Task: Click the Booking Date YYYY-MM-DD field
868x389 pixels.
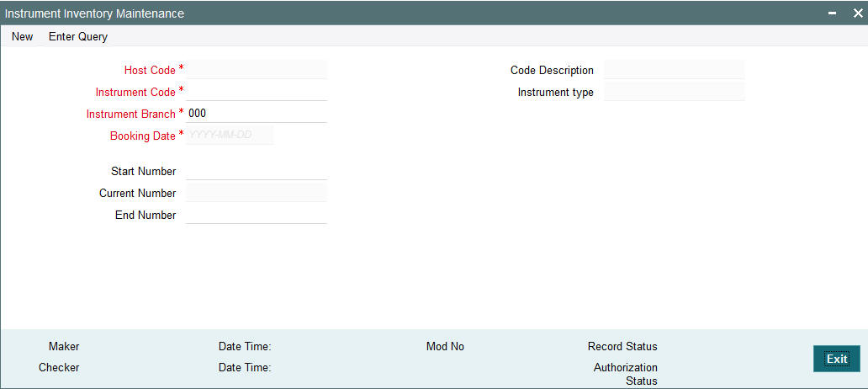Action: point(230,135)
